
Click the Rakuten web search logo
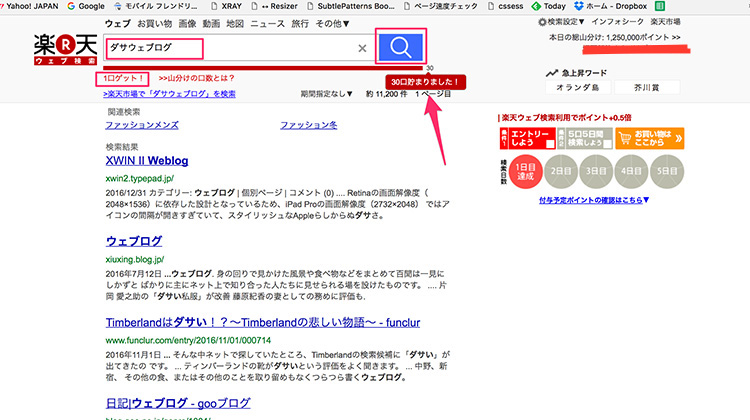click(x=65, y=49)
